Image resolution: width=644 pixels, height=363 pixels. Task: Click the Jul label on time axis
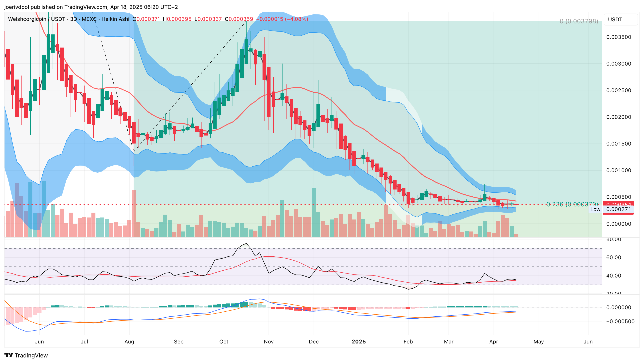[84, 342]
